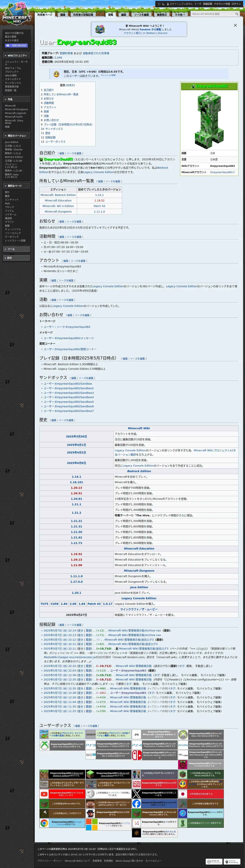Click the Minecraft: Bedrock Edition table cell
The width and height of the screenshot is (245, 868).
click(58, 195)
